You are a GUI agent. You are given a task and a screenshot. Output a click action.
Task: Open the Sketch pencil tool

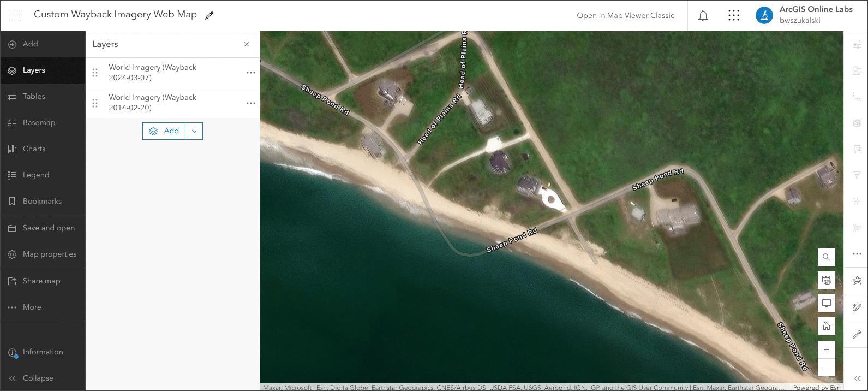pyautogui.click(x=857, y=307)
